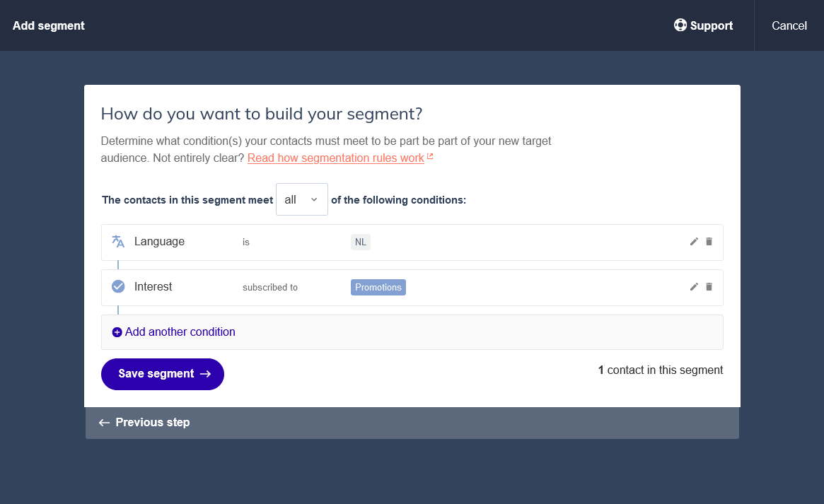Click the '1 contact in this segment' count
The height and width of the screenshot is (504, 824).
(661, 370)
